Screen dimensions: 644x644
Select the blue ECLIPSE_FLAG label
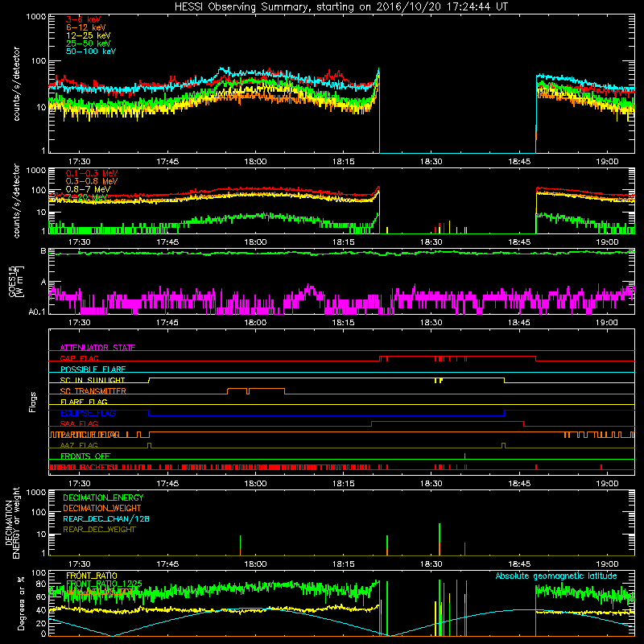[88, 413]
